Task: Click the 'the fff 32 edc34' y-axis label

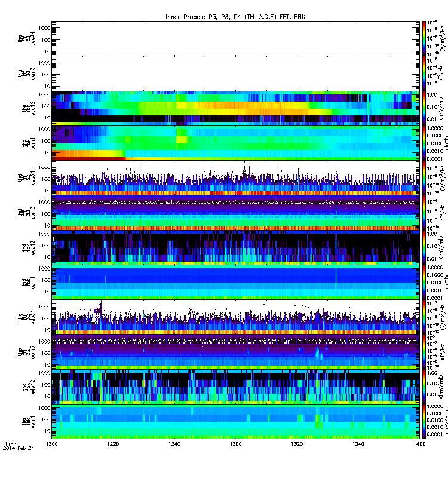Action: click(26, 317)
